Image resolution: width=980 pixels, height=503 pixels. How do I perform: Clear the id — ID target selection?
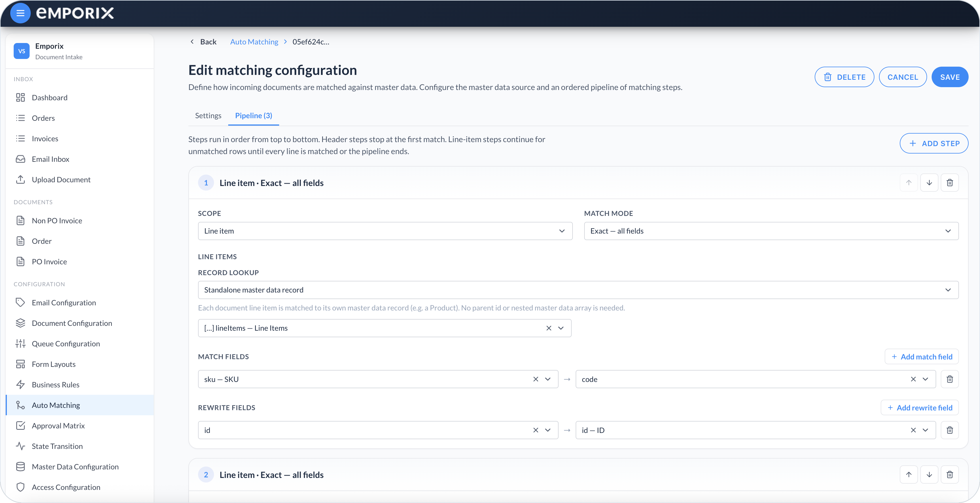pyautogui.click(x=913, y=430)
